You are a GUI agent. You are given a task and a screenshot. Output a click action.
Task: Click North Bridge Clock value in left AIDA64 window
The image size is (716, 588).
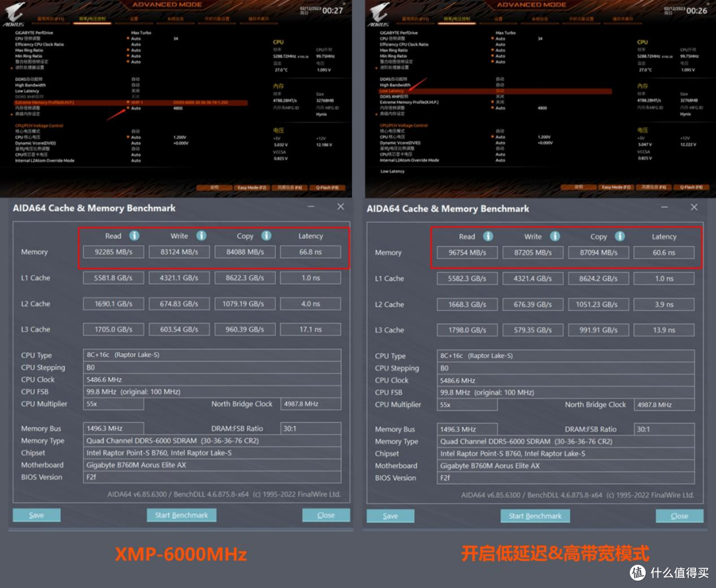click(x=310, y=404)
